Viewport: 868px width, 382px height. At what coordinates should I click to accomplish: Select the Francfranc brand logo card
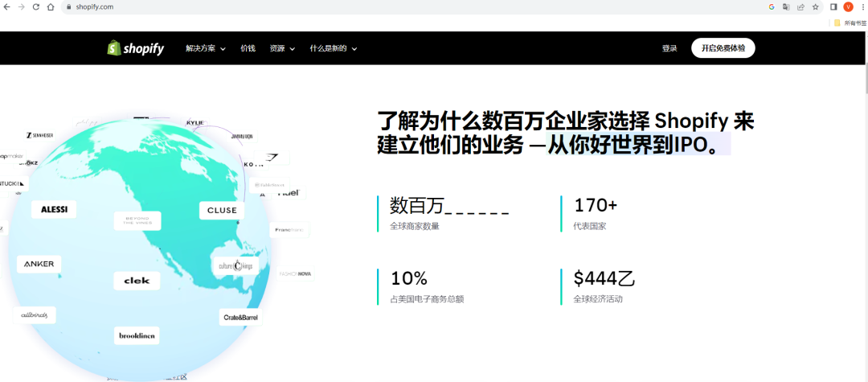click(x=289, y=230)
